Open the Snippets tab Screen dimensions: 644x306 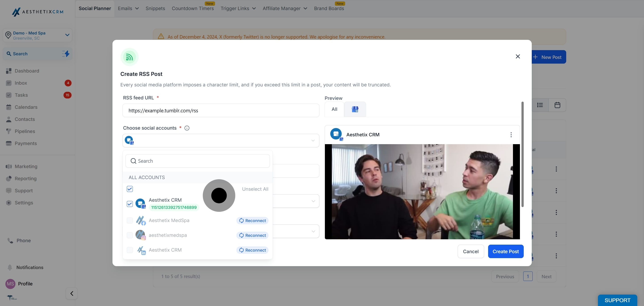pos(155,9)
